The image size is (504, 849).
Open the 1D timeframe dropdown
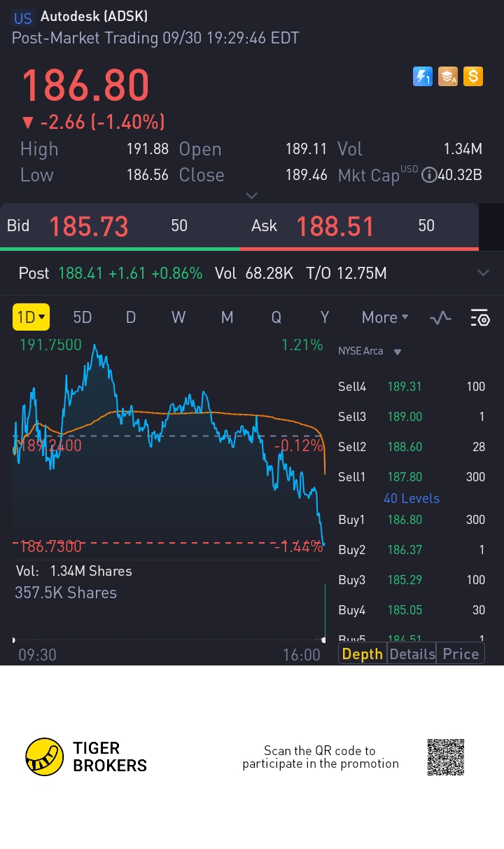tap(31, 317)
